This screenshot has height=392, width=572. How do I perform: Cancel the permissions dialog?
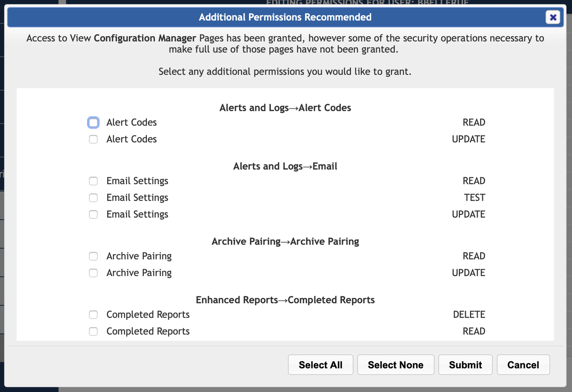(523, 365)
